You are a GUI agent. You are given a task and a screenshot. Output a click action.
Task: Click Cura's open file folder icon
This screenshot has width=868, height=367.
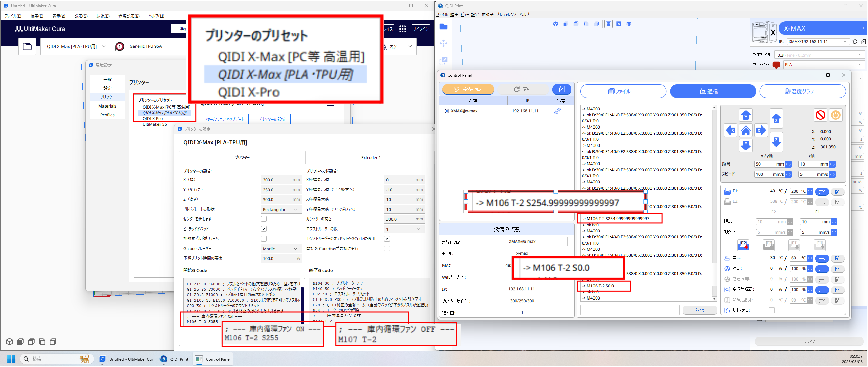[27, 46]
